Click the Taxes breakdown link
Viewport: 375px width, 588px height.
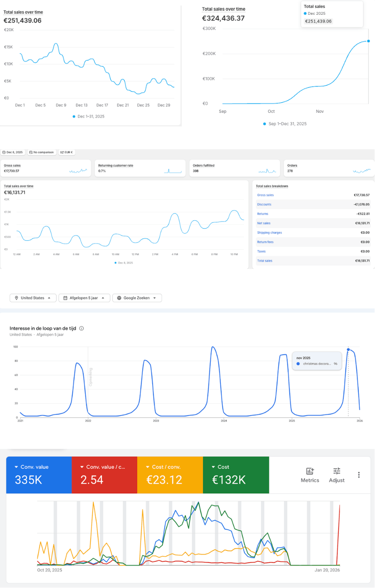(261, 252)
